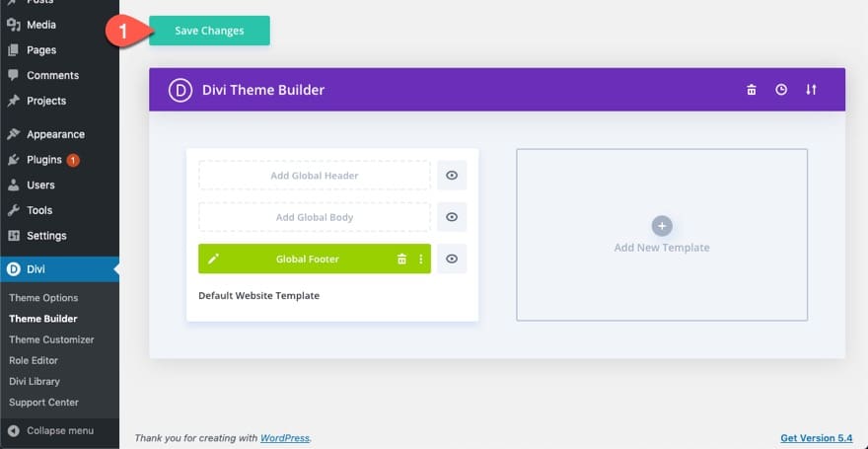Screen dimensions: 868x449
Task: Go to Theme Builder submenu
Action: [x=43, y=319]
